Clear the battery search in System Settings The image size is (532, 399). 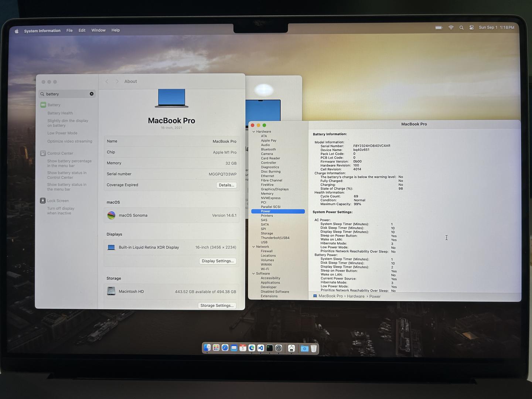tap(92, 94)
